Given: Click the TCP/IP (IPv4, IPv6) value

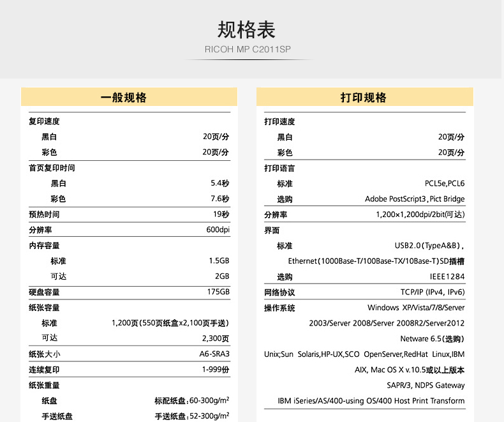Looking at the screenshot, I should [x=433, y=292].
